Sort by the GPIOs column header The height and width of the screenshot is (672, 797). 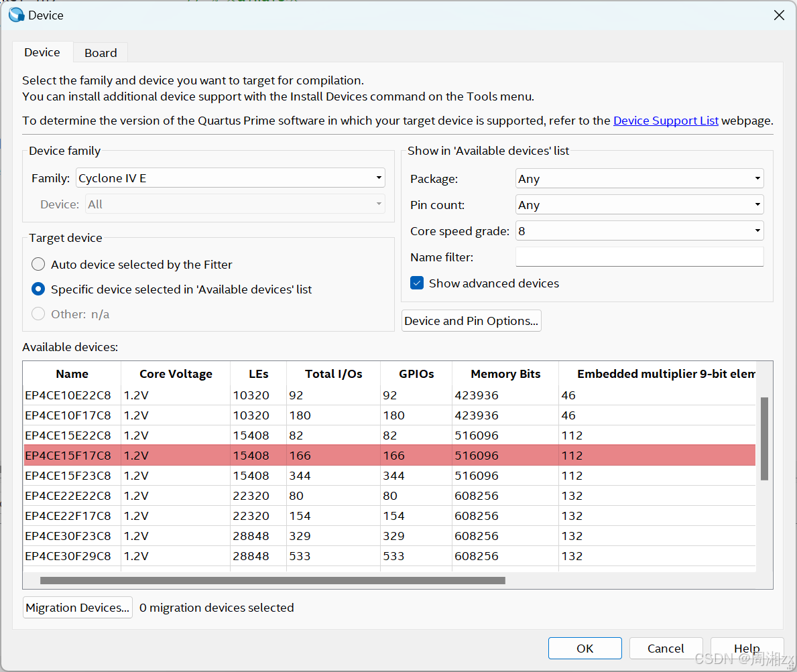click(416, 374)
